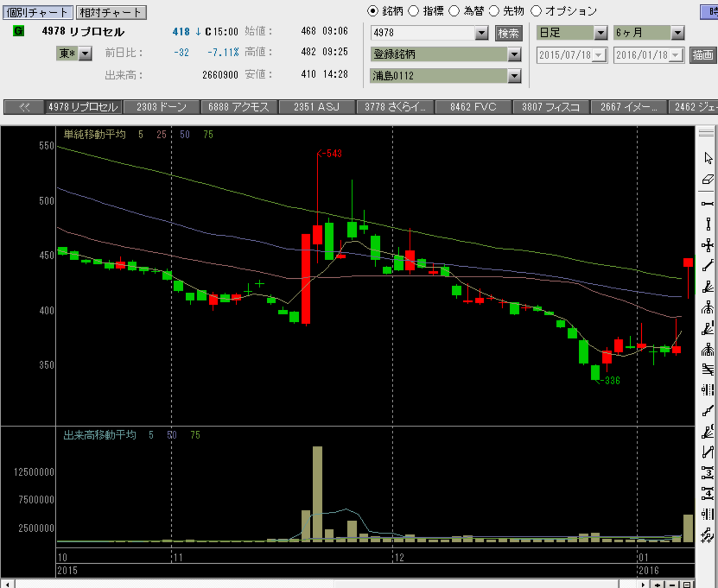Click the 出来高移動平均 volume label
Viewport: 718px width, 588px height.
[99, 435]
